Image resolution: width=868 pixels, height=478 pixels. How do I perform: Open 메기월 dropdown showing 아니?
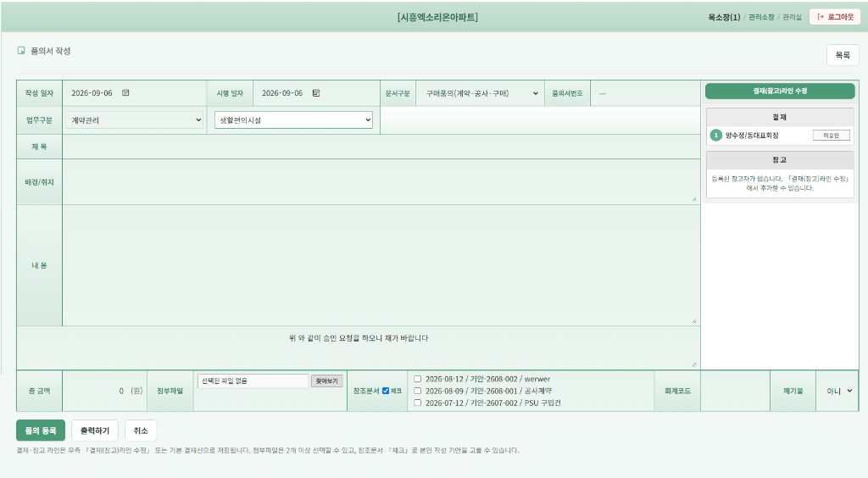(838, 392)
